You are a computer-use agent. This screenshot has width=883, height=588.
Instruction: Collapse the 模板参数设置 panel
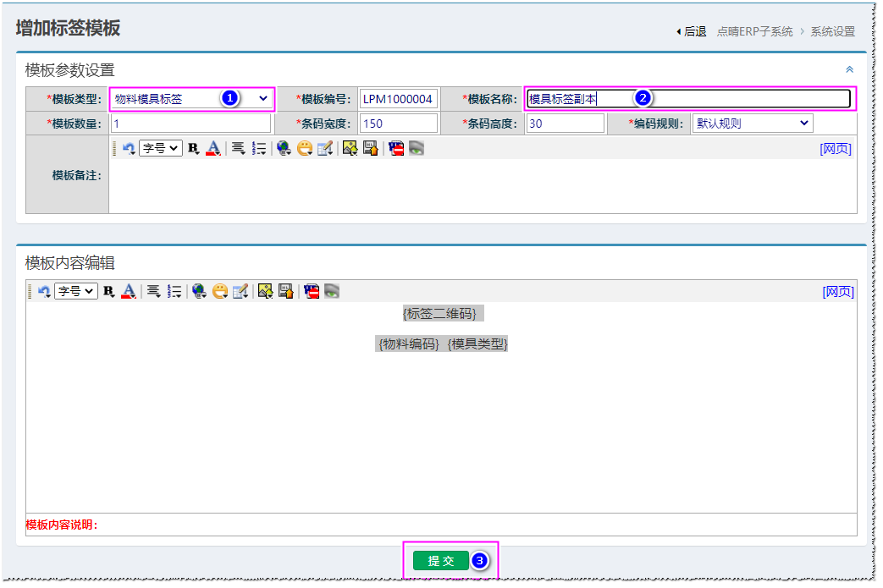click(849, 69)
